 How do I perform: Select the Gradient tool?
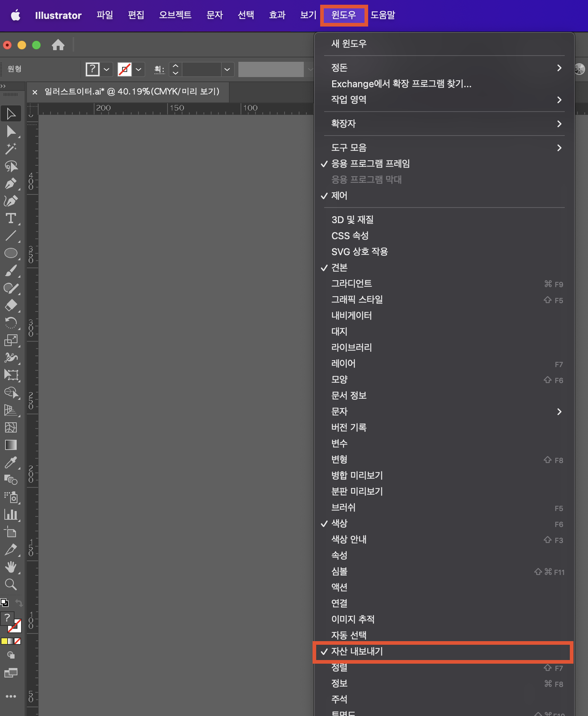pos(11,445)
